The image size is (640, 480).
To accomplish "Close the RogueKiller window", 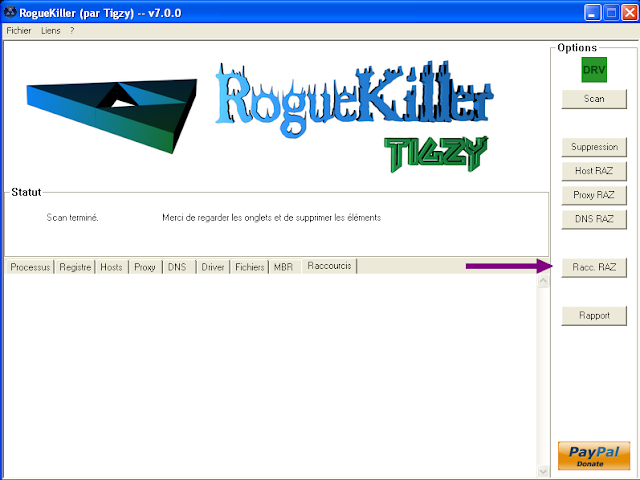I will (x=629, y=13).
